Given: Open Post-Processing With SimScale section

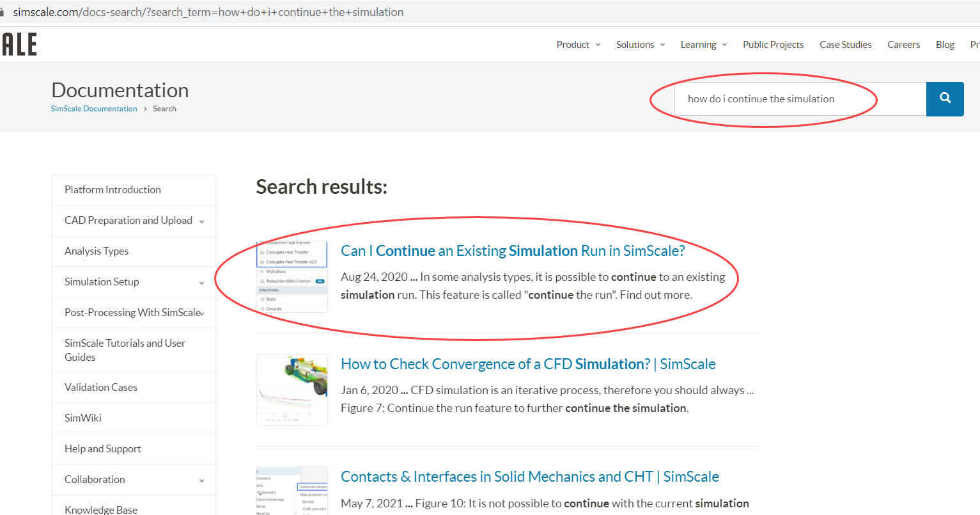Looking at the screenshot, I should pos(132,313).
